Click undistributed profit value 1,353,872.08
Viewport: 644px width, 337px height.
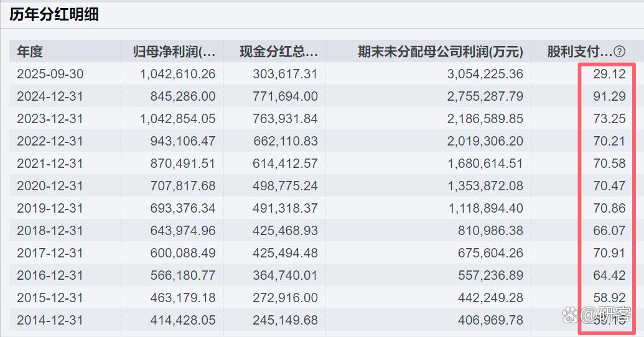[x=485, y=186]
